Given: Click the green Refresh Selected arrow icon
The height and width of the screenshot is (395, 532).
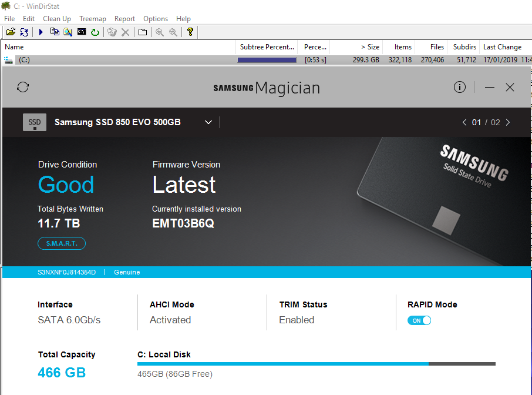Looking at the screenshot, I should [x=95, y=32].
